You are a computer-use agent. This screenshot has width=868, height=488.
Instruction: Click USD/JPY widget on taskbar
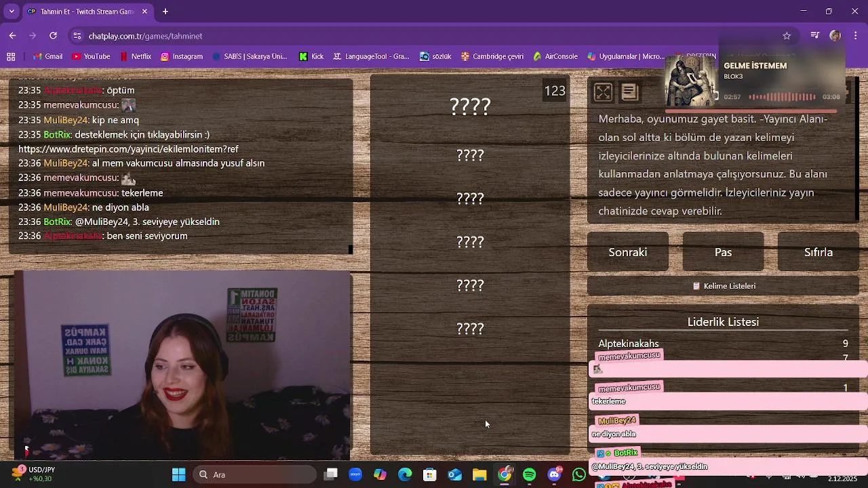click(34, 474)
